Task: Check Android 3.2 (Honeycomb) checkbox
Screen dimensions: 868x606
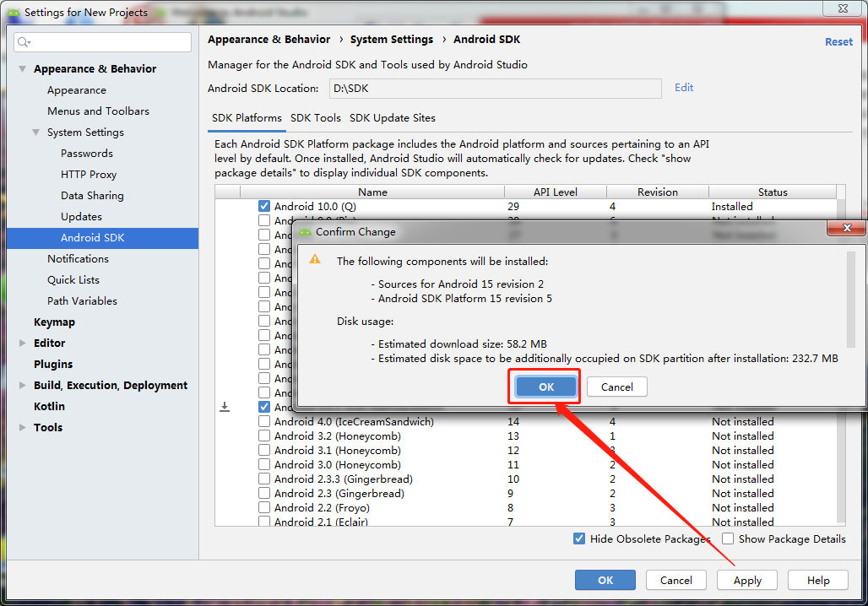Action: click(264, 436)
